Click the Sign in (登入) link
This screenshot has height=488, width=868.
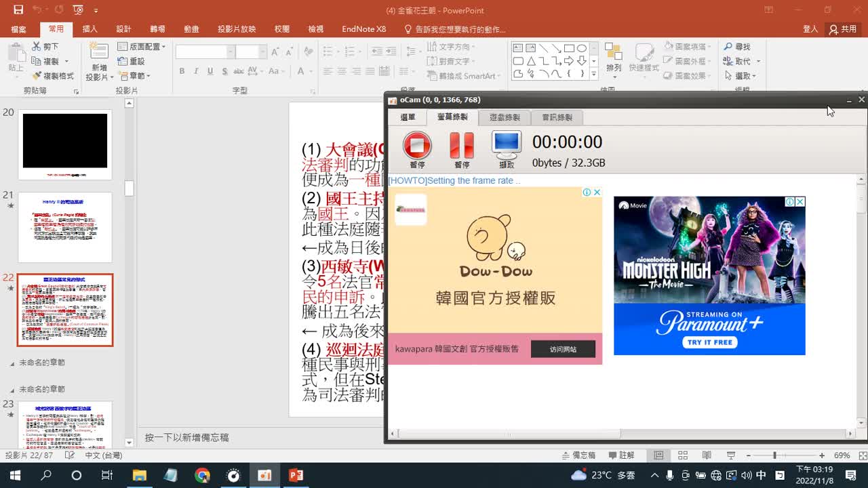[810, 29]
